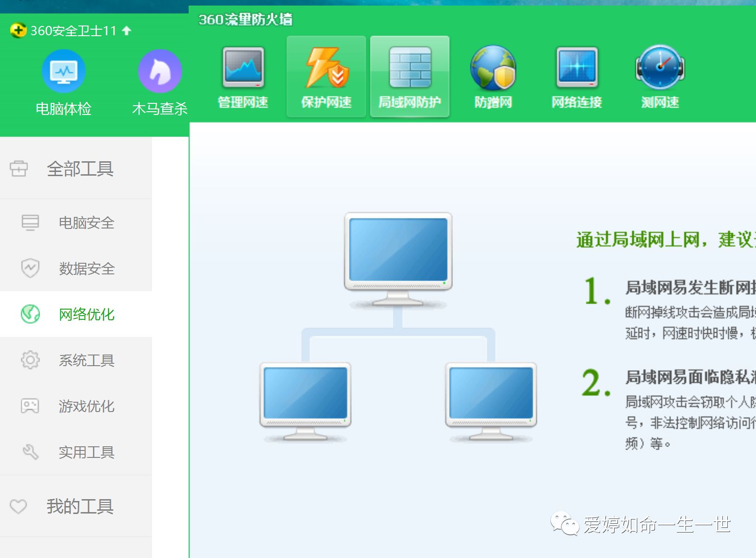Go to 电脑安全 category
This screenshot has height=558, width=756.
pyautogui.click(x=76, y=222)
